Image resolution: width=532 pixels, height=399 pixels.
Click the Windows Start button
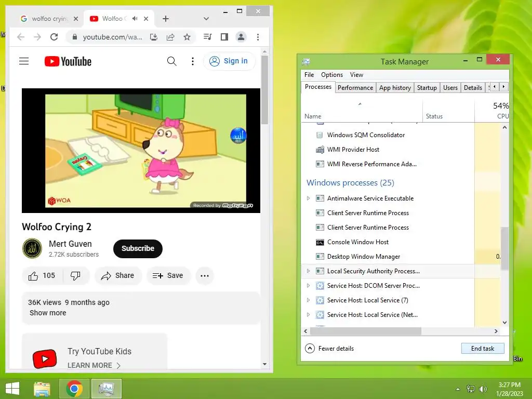pos(12,389)
